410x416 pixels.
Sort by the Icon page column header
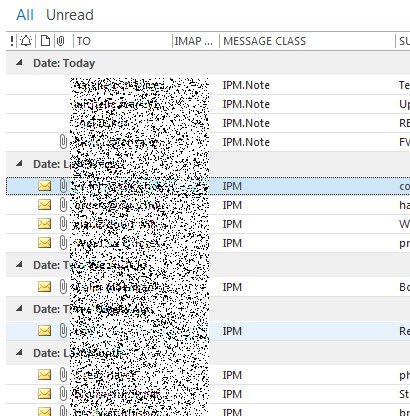point(45,41)
